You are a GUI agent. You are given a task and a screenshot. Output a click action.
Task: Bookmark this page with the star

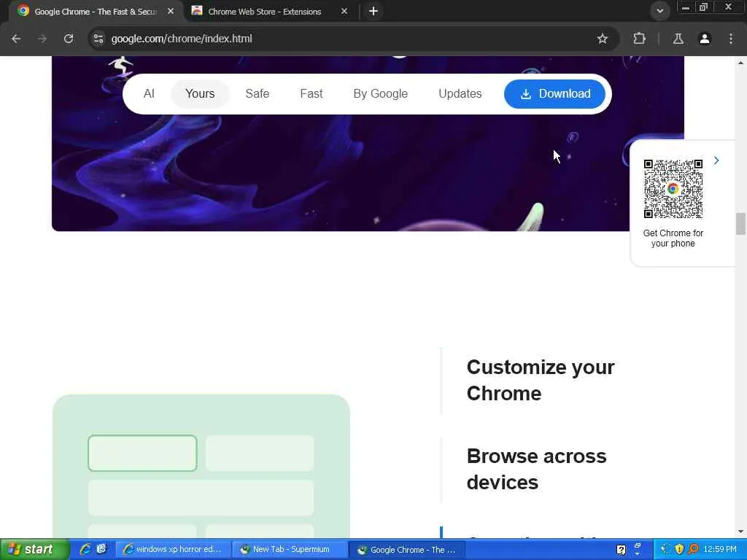pyautogui.click(x=602, y=39)
